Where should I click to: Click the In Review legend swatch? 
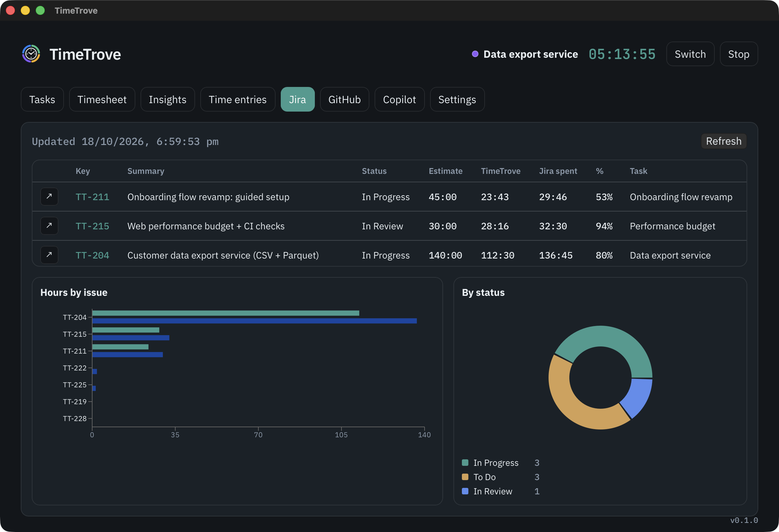[x=465, y=491]
